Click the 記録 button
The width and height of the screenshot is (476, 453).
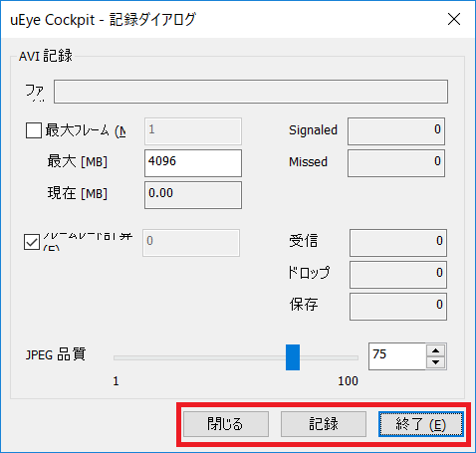pyautogui.click(x=324, y=424)
